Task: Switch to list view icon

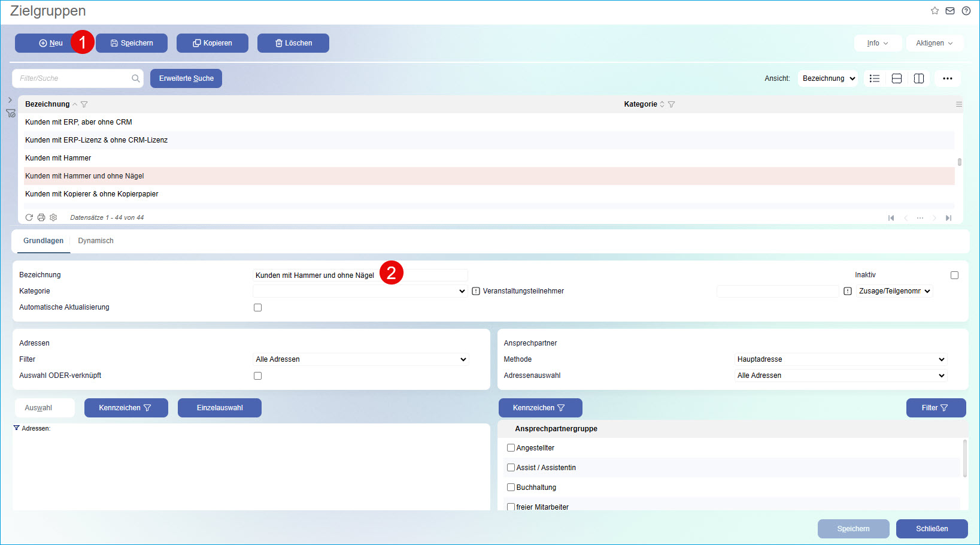Action: tap(875, 78)
